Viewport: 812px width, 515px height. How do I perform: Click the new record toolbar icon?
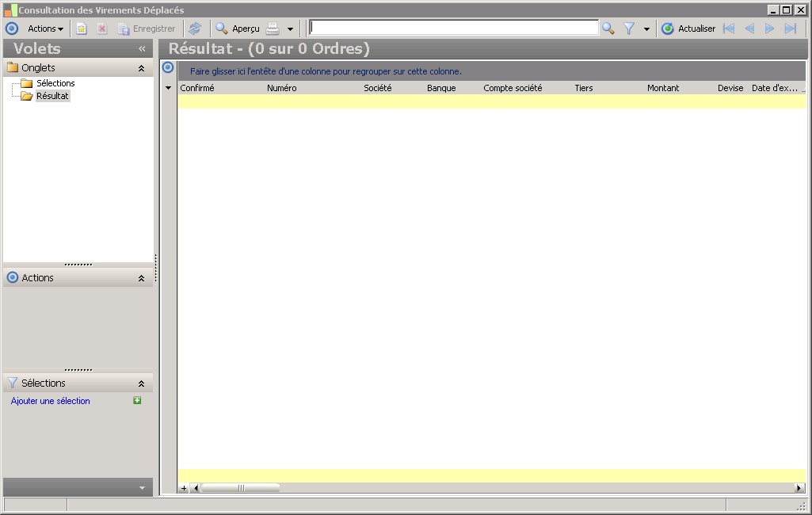point(82,29)
